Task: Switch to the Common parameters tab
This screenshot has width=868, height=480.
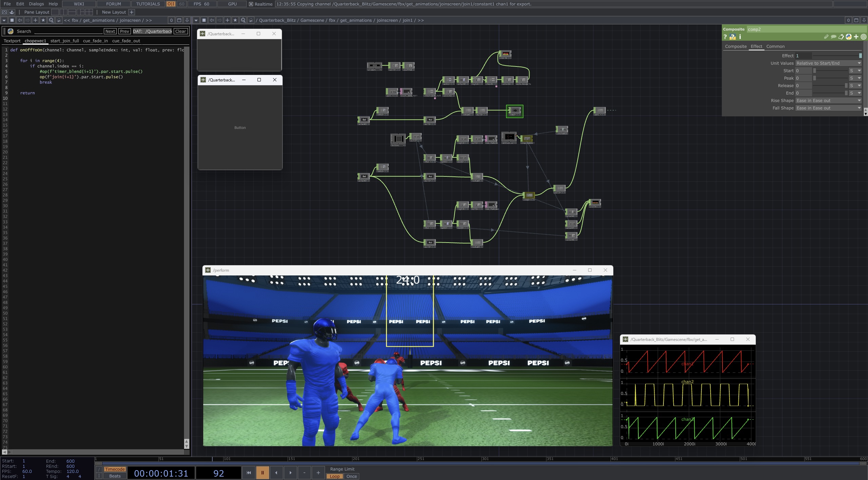Action: tap(776, 46)
